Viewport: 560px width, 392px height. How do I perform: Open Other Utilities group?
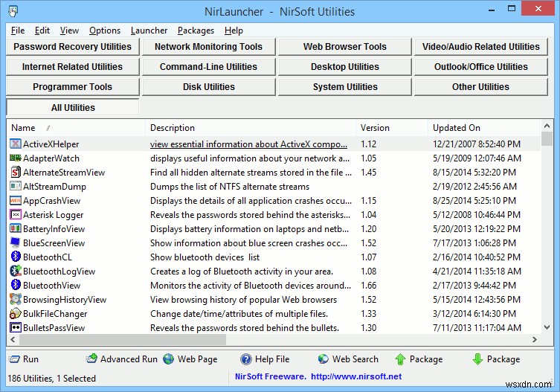click(x=480, y=87)
